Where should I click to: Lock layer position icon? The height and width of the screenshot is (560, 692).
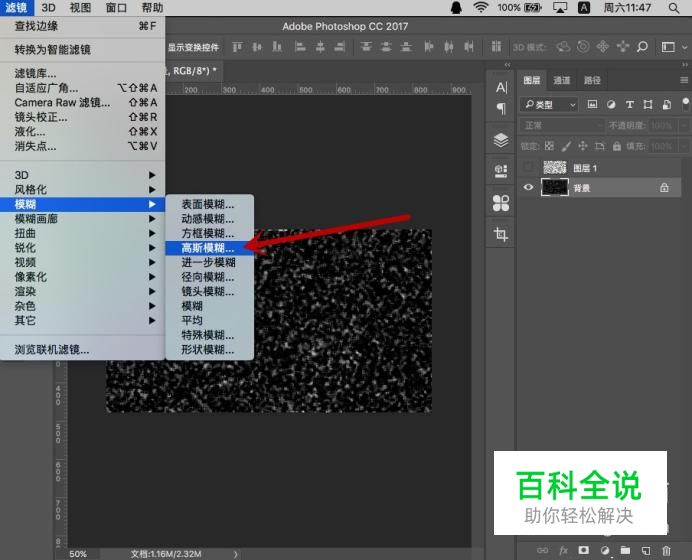coord(583,146)
